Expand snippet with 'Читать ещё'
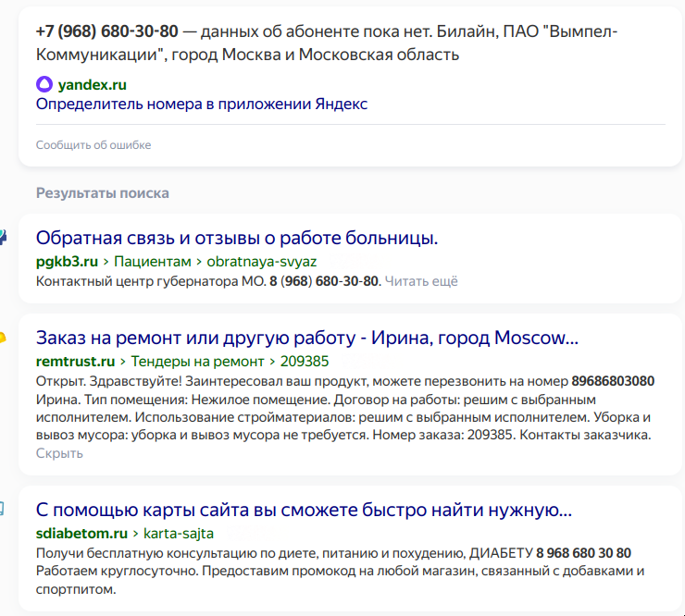 (x=421, y=281)
